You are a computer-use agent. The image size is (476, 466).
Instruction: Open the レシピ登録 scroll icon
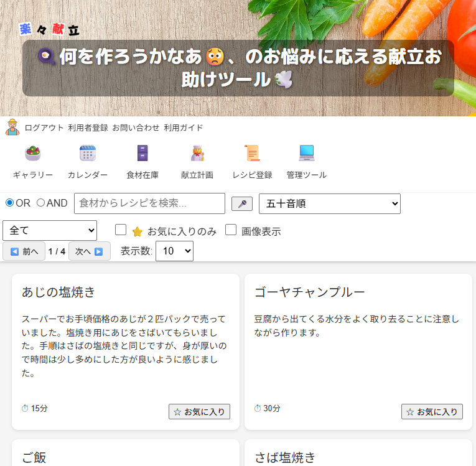[x=252, y=153]
